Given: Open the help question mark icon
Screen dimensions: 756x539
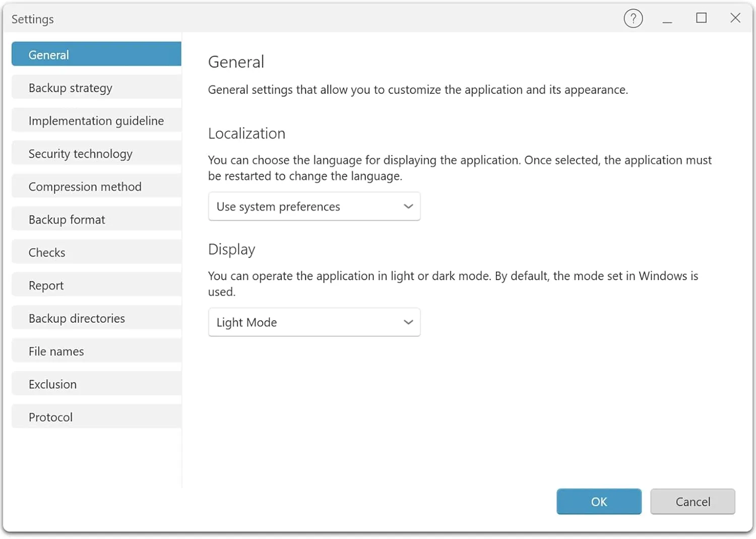Looking at the screenshot, I should point(633,18).
